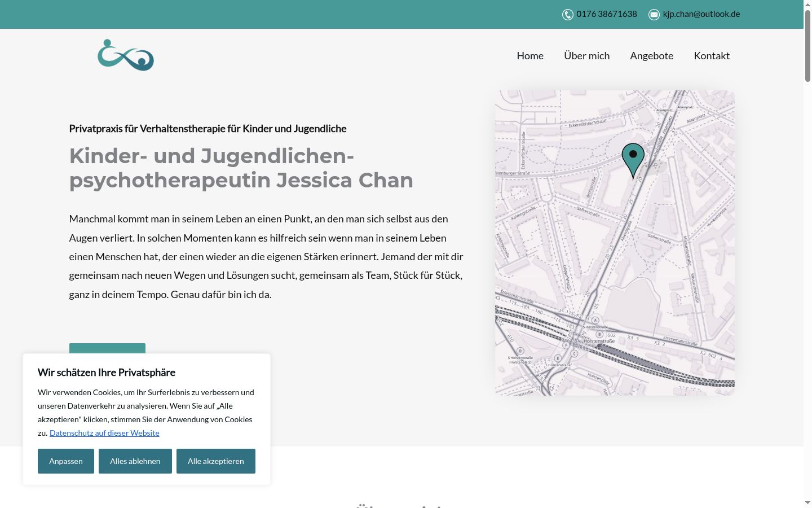Viewport: 812px width, 508px height.
Task: Open email link kjp.chan@outlook.de
Action: point(701,14)
